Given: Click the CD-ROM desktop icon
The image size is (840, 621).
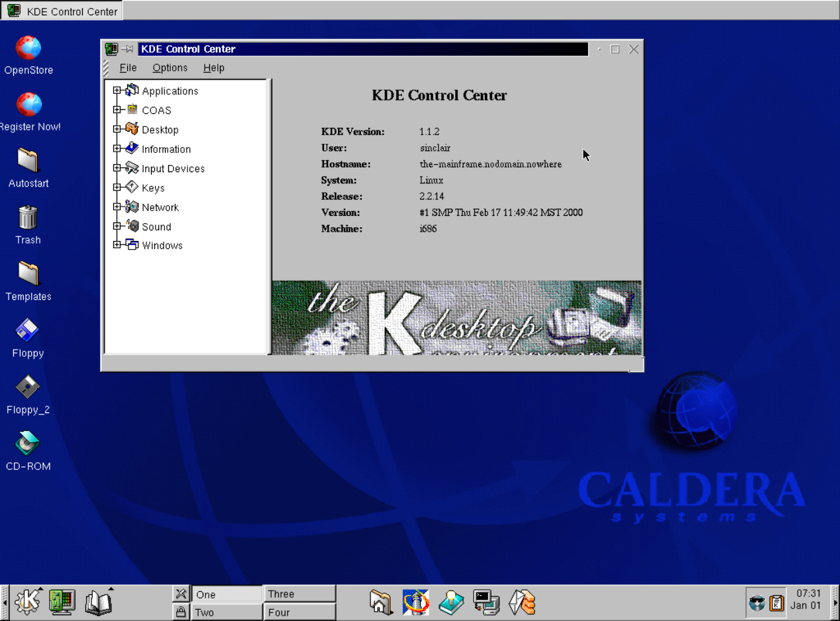Looking at the screenshot, I should coord(28,444).
